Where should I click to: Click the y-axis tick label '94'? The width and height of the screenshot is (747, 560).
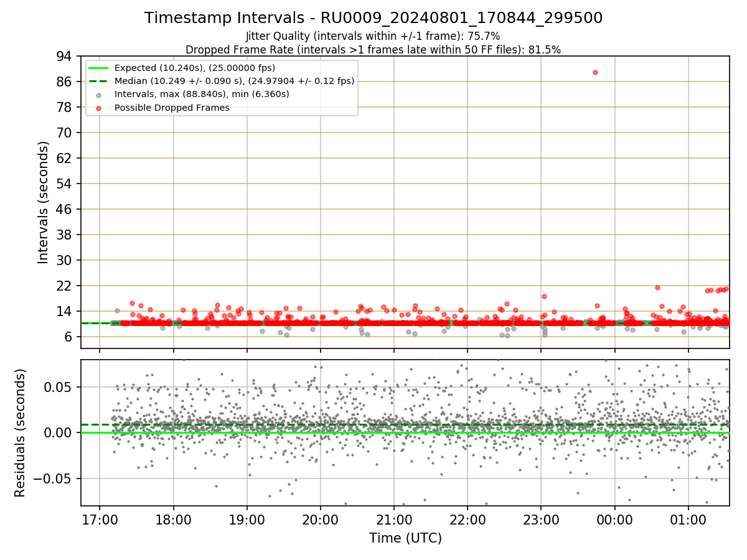click(64, 56)
